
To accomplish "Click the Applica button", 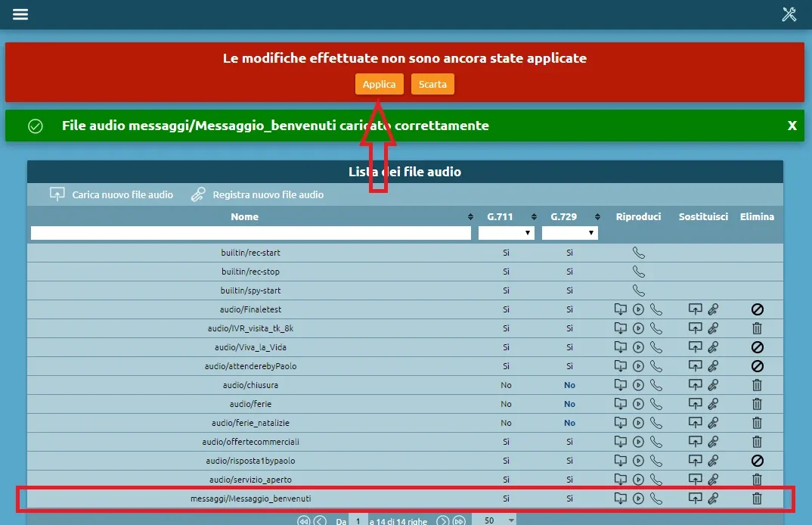I will point(380,84).
